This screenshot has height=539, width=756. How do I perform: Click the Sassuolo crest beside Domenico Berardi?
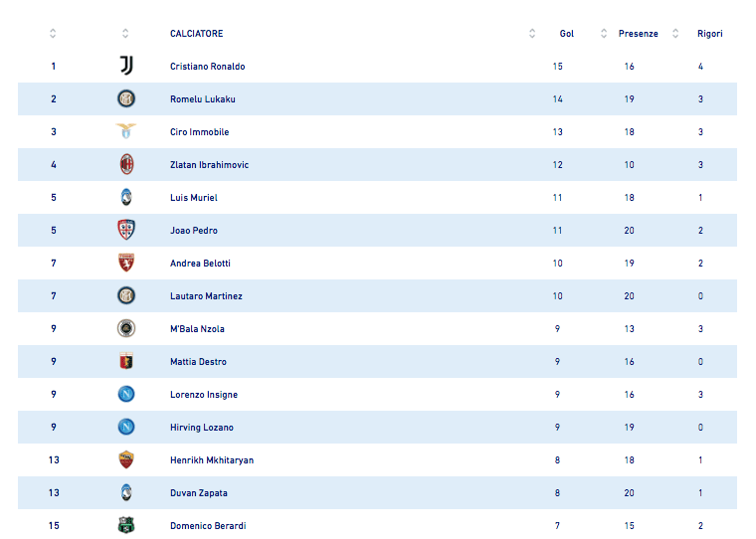click(125, 525)
